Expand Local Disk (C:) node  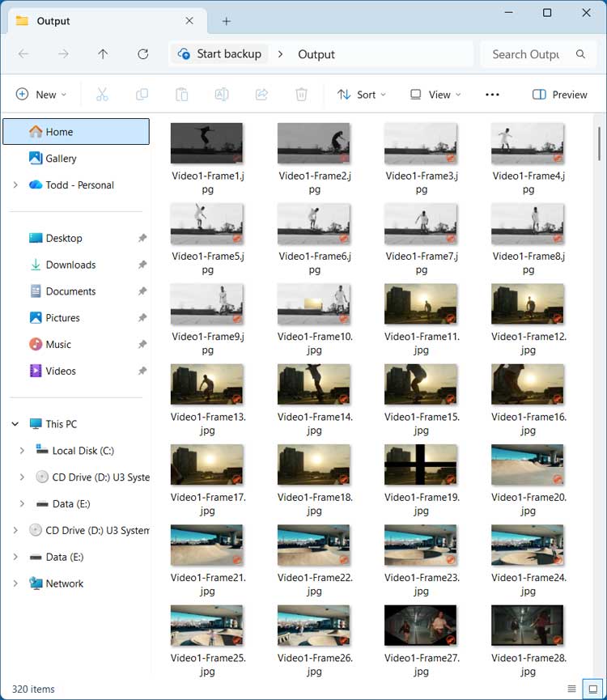click(x=22, y=451)
